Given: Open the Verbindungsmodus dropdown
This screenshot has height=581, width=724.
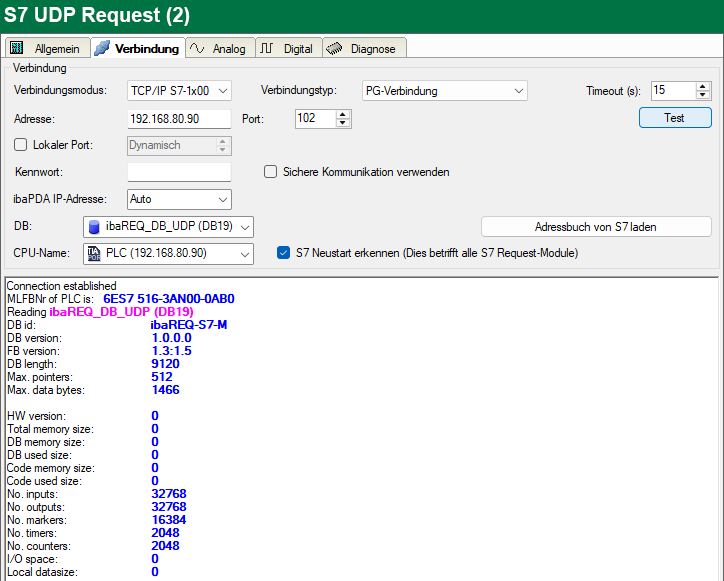Looking at the screenshot, I should (x=178, y=91).
